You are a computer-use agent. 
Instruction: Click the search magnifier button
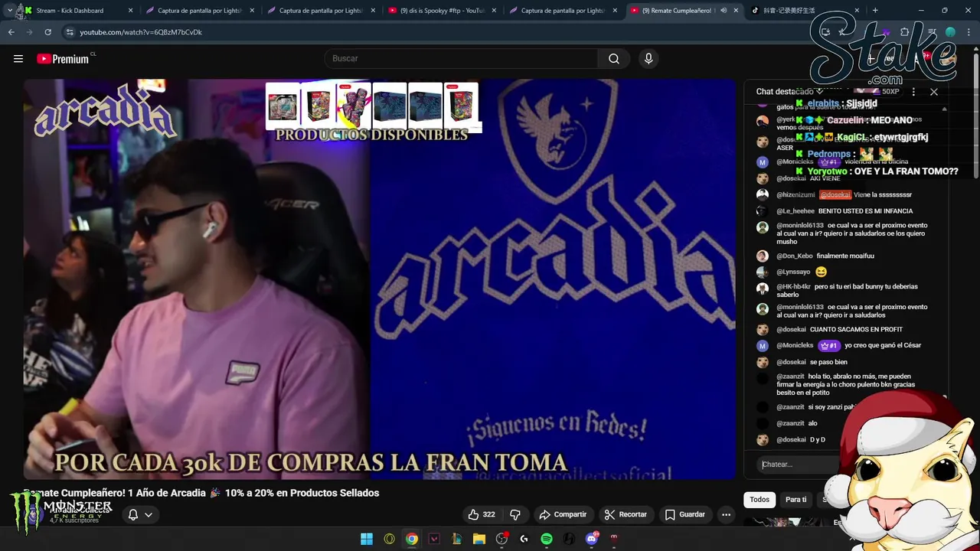click(x=614, y=59)
